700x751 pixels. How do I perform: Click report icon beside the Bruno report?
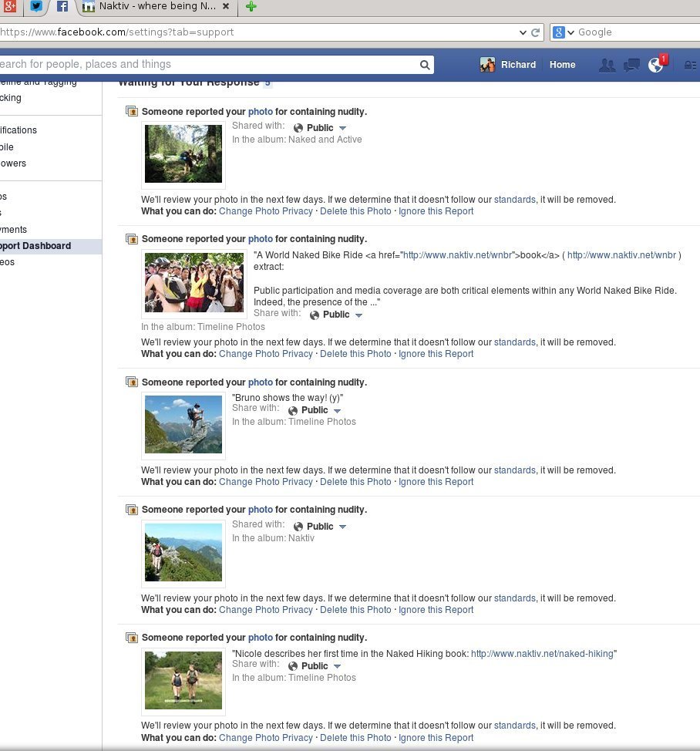[x=132, y=382]
